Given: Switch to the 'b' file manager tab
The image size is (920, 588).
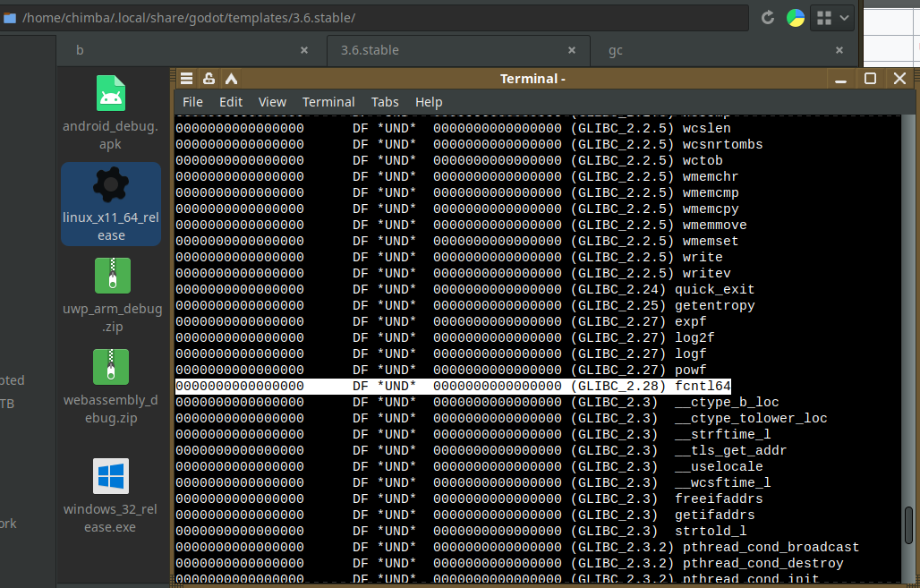Looking at the screenshot, I should [x=179, y=51].
